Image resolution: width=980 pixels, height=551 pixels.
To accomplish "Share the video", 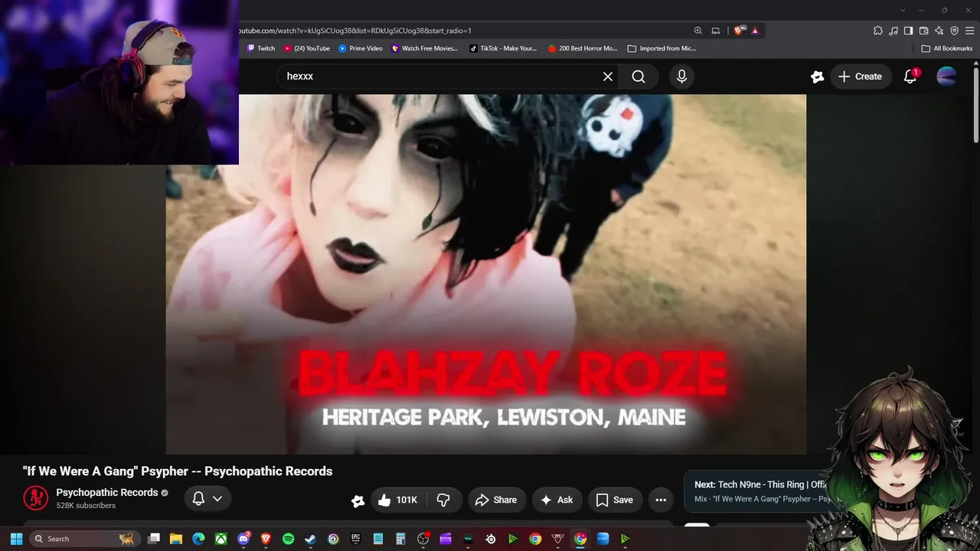I will click(497, 500).
